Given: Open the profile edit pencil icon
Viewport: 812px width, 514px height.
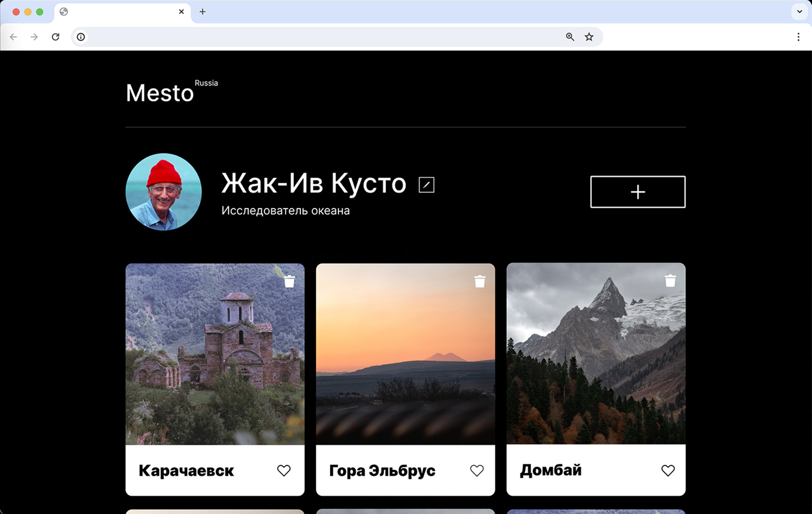Looking at the screenshot, I should [426, 185].
